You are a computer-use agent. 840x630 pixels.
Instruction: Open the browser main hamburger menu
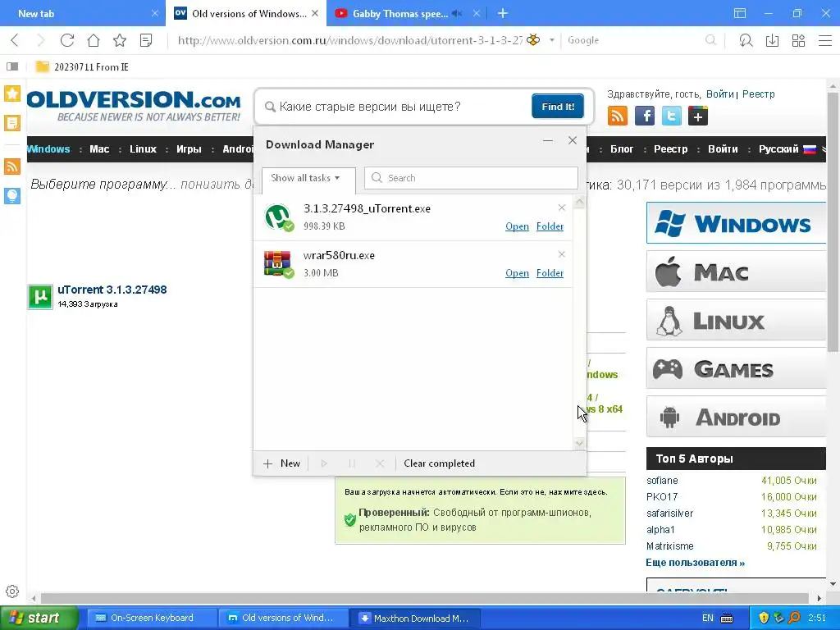825,40
